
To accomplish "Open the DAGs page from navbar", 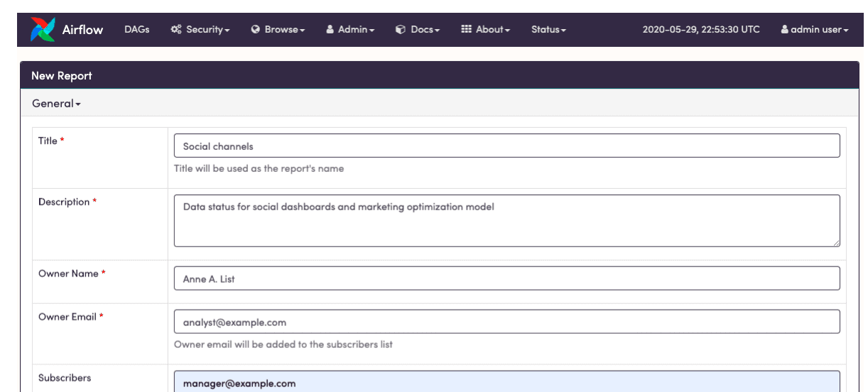I will tap(136, 29).
